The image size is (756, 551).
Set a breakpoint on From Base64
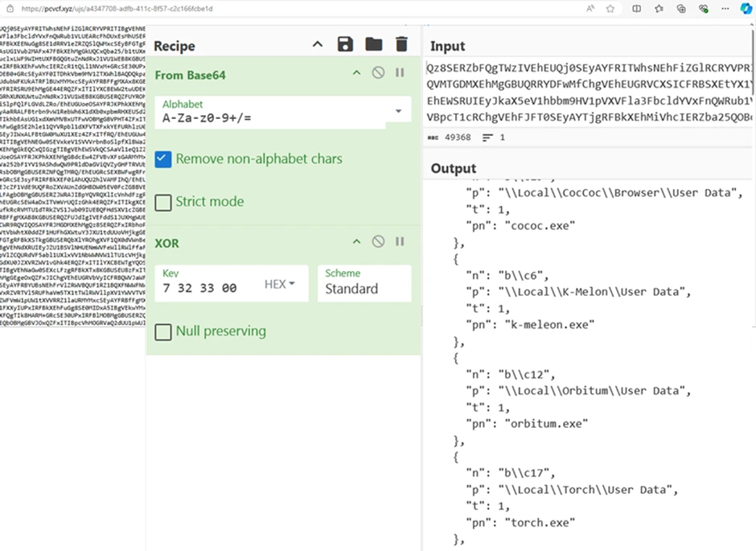400,72
